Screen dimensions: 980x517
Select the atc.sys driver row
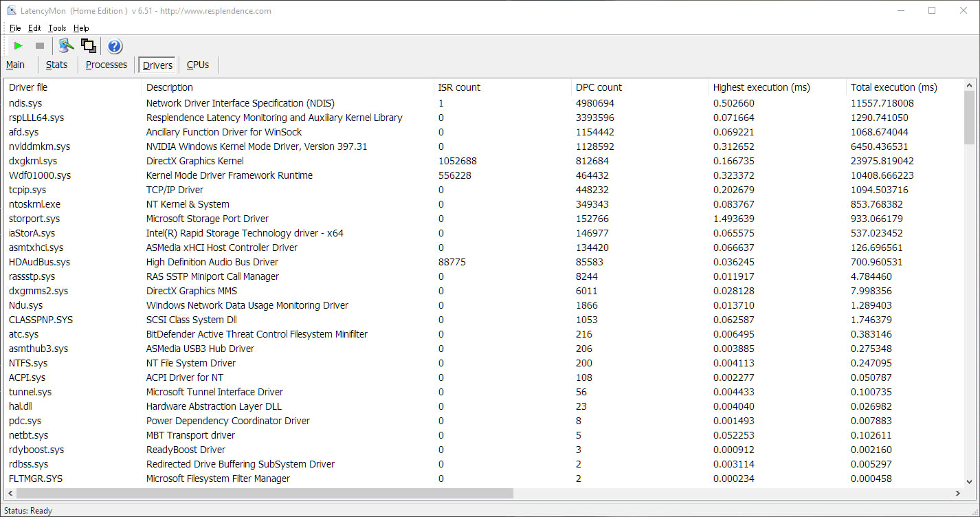484,334
